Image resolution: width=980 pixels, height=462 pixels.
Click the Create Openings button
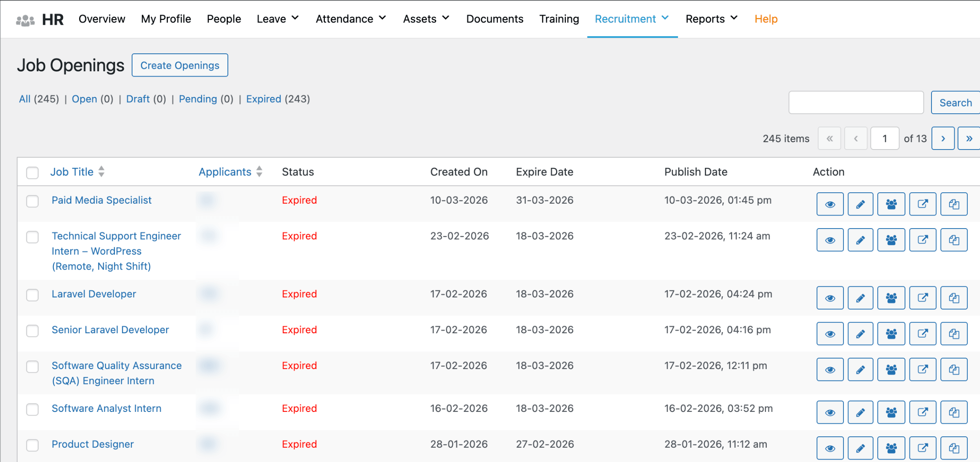point(180,65)
